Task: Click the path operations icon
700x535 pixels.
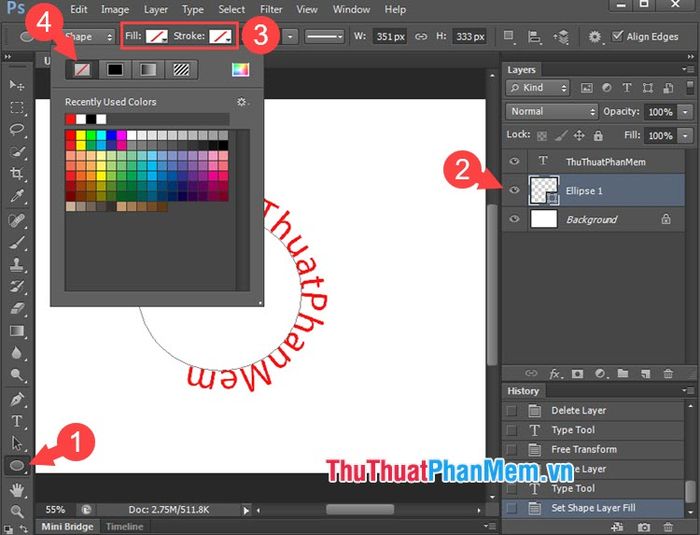Action: click(x=508, y=36)
